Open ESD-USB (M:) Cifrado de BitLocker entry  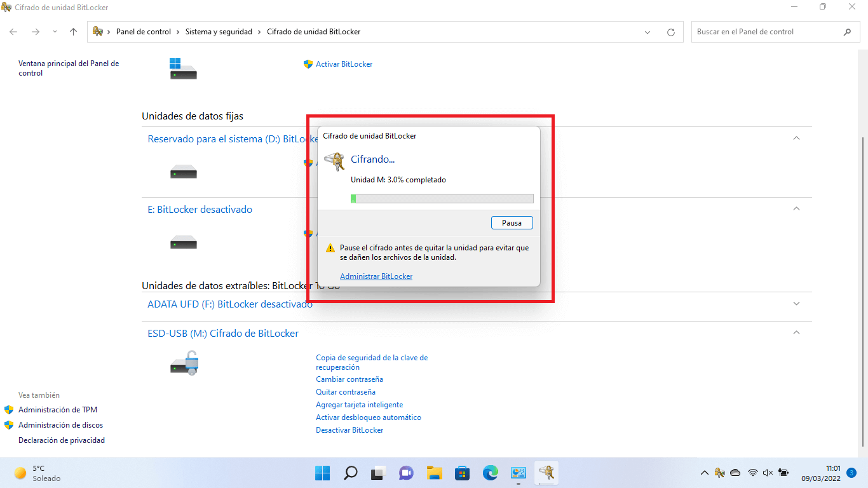pos(223,333)
